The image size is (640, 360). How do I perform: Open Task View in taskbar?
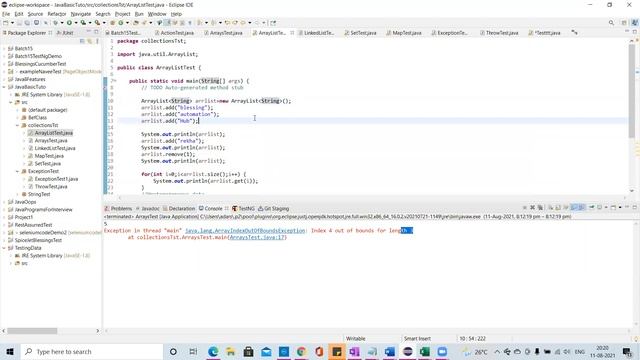tap(193, 351)
